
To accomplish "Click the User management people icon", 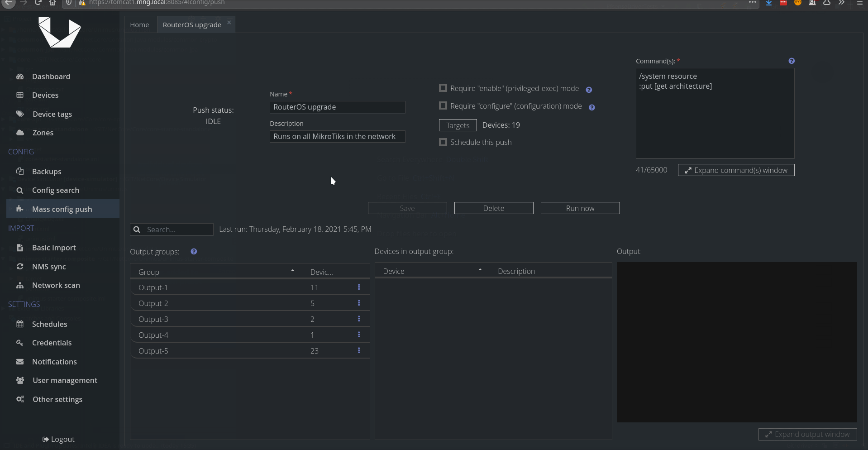I will point(20,380).
